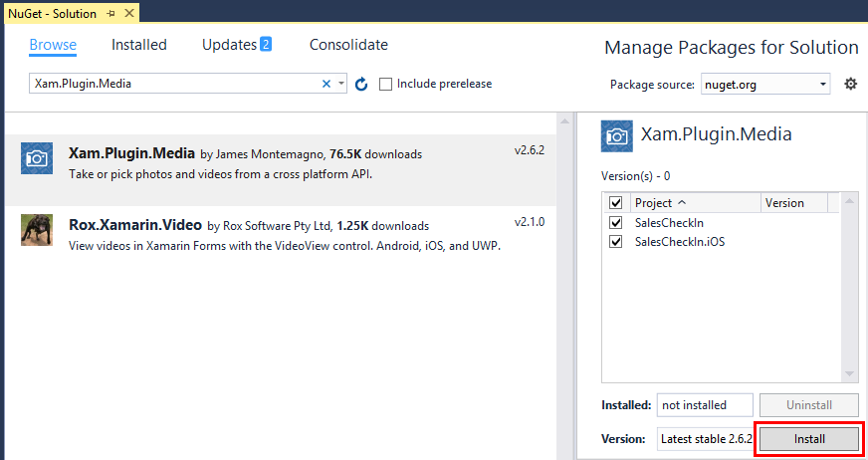This screenshot has width=868, height=460.
Task: Toggle the select-all Project header checkbox
Action: 615,202
